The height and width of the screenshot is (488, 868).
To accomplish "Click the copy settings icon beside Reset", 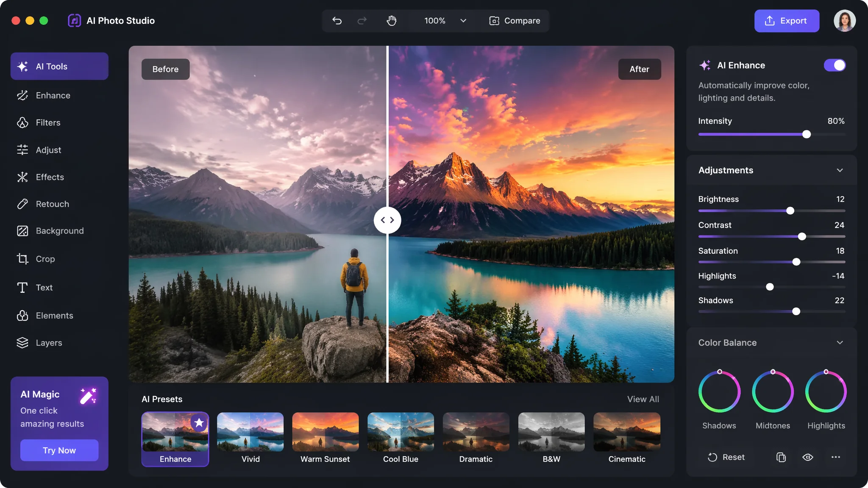I will 781,457.
